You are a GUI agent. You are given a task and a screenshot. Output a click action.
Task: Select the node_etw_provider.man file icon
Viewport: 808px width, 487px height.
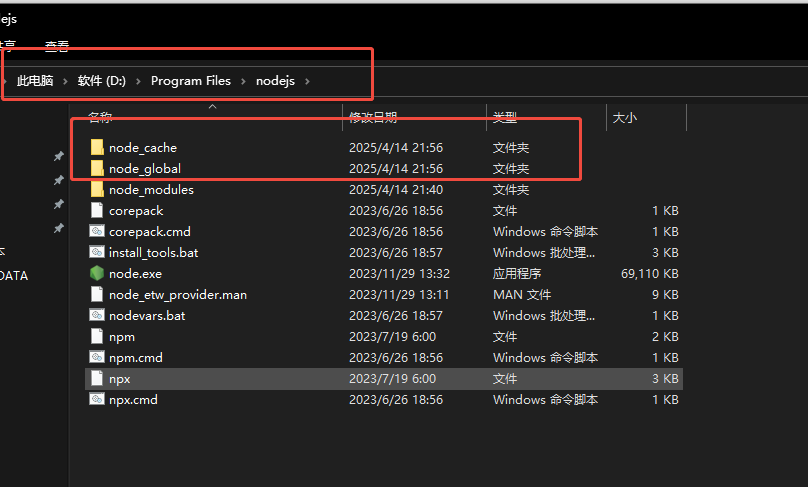click(x=97, y=294)
